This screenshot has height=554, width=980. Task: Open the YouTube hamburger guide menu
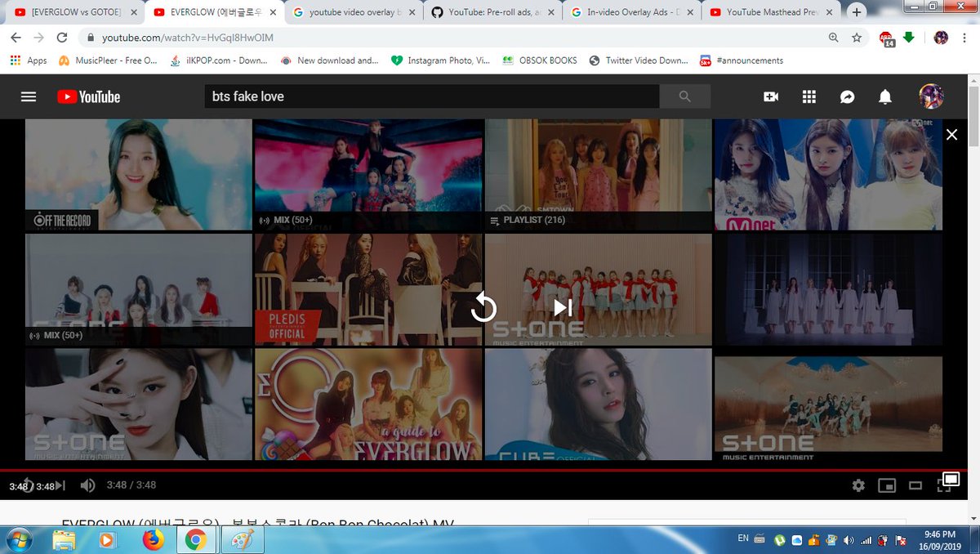click(x=29, y=96)
